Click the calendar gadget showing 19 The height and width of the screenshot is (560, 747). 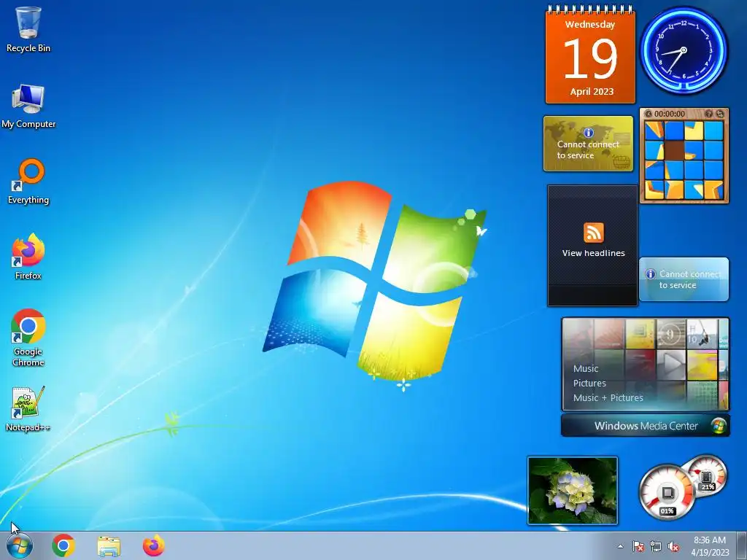click(x=590, y=55)
